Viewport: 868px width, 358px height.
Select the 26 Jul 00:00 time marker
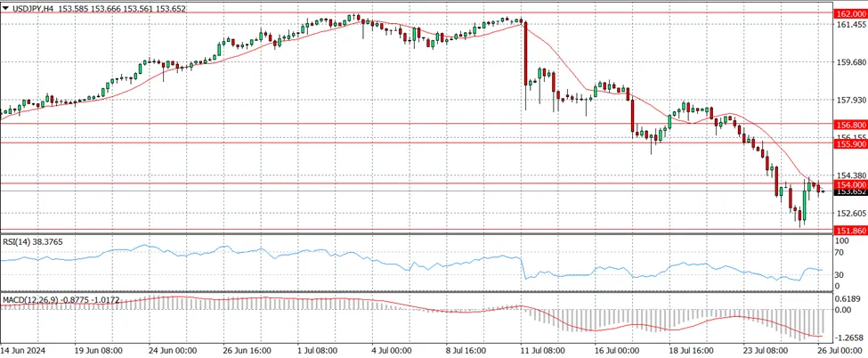point(839,351)
